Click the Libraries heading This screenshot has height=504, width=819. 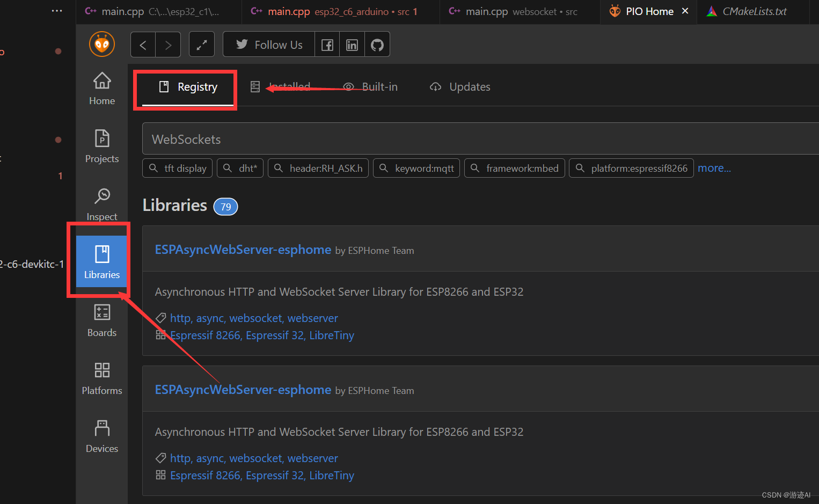(x=175, y=205)
